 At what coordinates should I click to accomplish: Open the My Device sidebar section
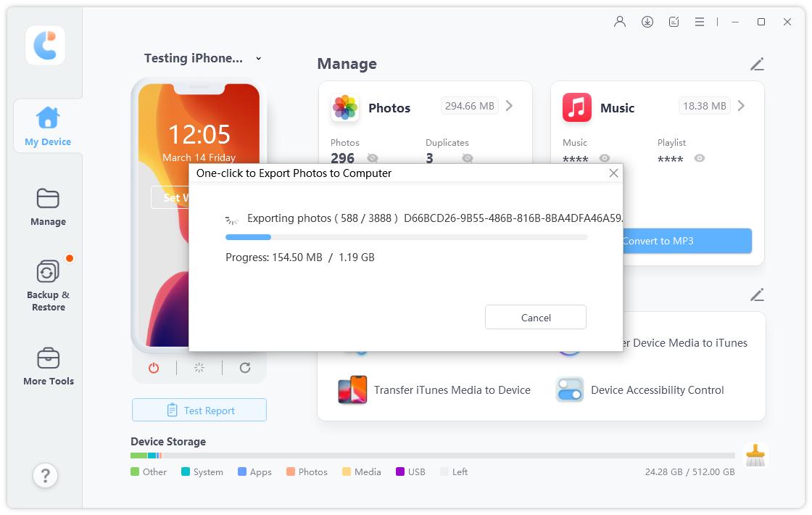tap(46, 125)
